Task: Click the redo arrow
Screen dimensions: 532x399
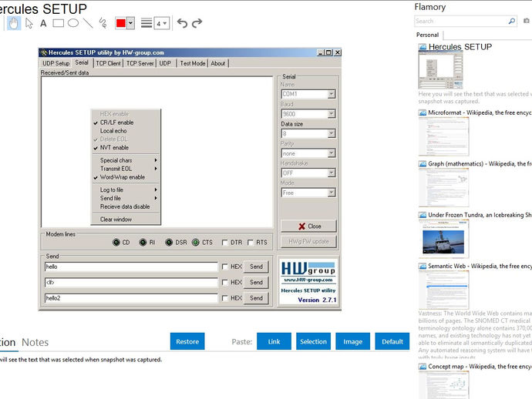Action: click(197, 23)
